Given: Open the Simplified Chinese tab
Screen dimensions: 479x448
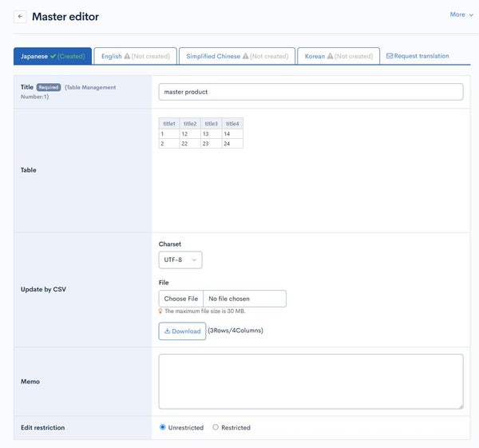Looking at the screenshot, I should pos(237,56).
